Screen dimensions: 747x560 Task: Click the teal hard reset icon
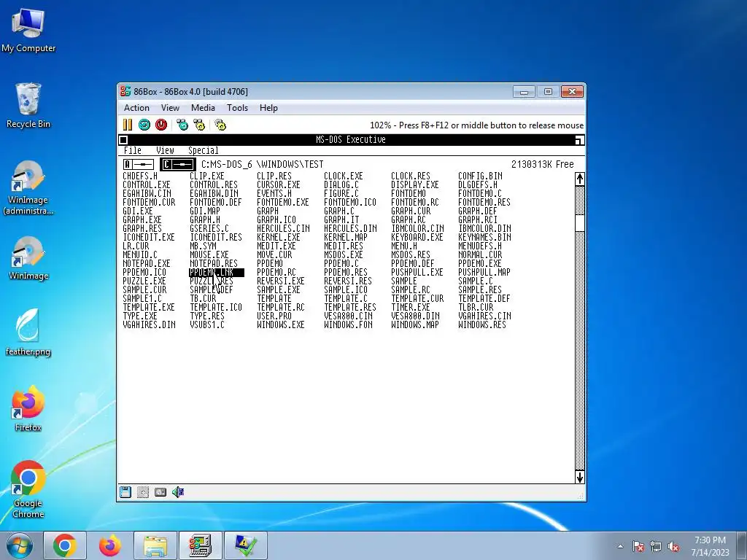tap(144, 125)
